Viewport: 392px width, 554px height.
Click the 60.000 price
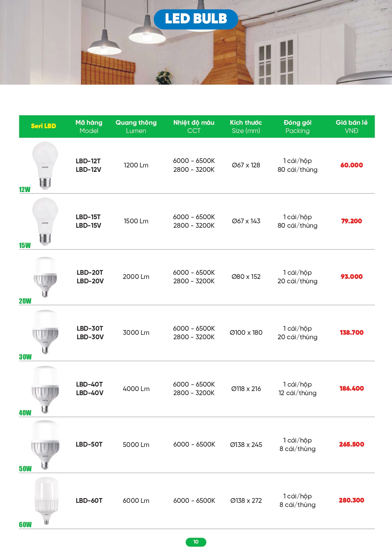(351, 165)
